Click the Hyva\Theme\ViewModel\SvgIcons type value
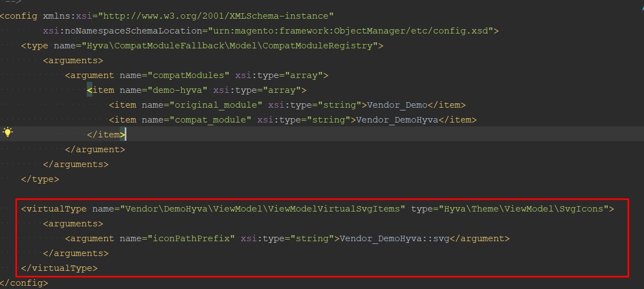Screen dimensions: 644x289 [x=523, y=209]
